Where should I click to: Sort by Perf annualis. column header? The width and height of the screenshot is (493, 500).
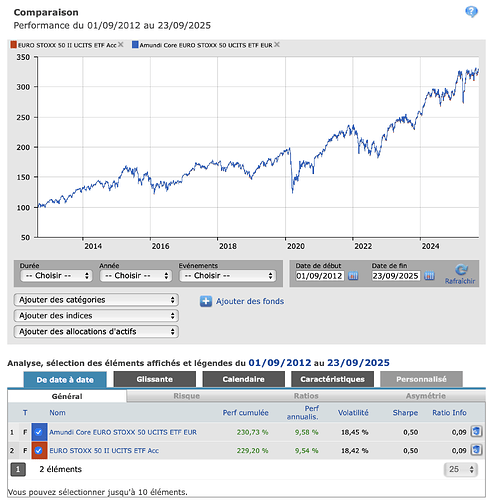(x=303, y=413)
